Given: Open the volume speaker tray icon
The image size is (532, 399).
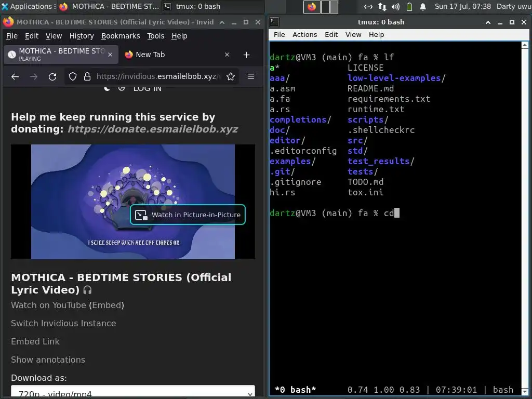Looking at the screenshot, I should click(395, 6).
